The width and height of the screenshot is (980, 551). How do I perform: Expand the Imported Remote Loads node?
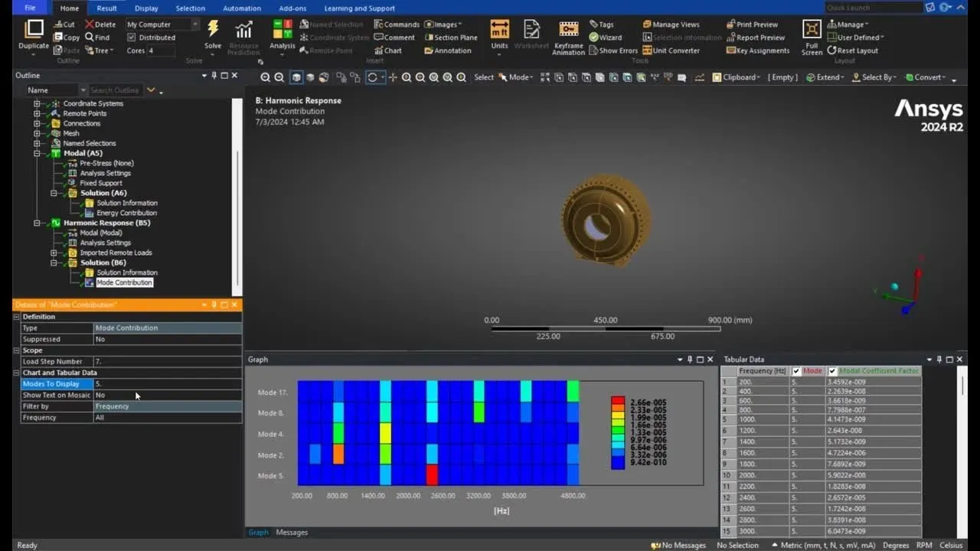54,253
